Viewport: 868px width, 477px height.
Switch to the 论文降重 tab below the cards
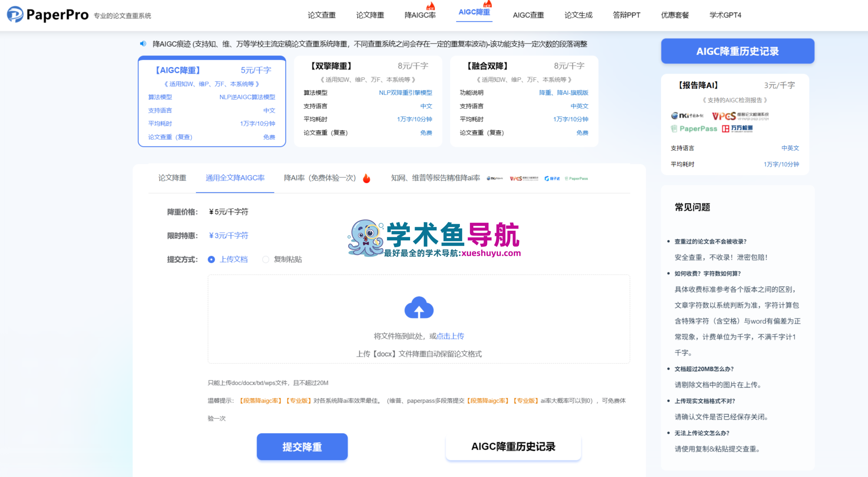point(172,178)
